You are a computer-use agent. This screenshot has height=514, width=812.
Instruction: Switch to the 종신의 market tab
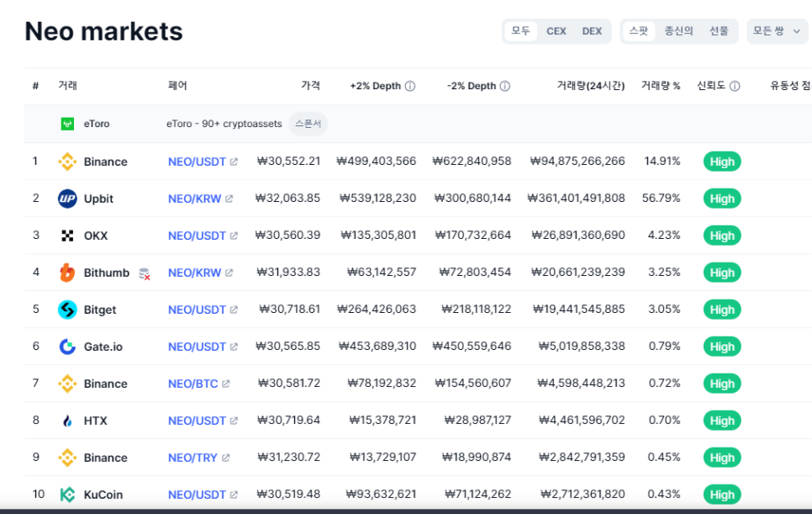pyautogui.click(x=679, y=31)
